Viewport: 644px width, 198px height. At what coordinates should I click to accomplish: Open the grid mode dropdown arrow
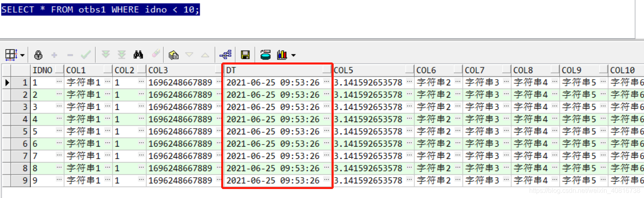click(22, 55)
